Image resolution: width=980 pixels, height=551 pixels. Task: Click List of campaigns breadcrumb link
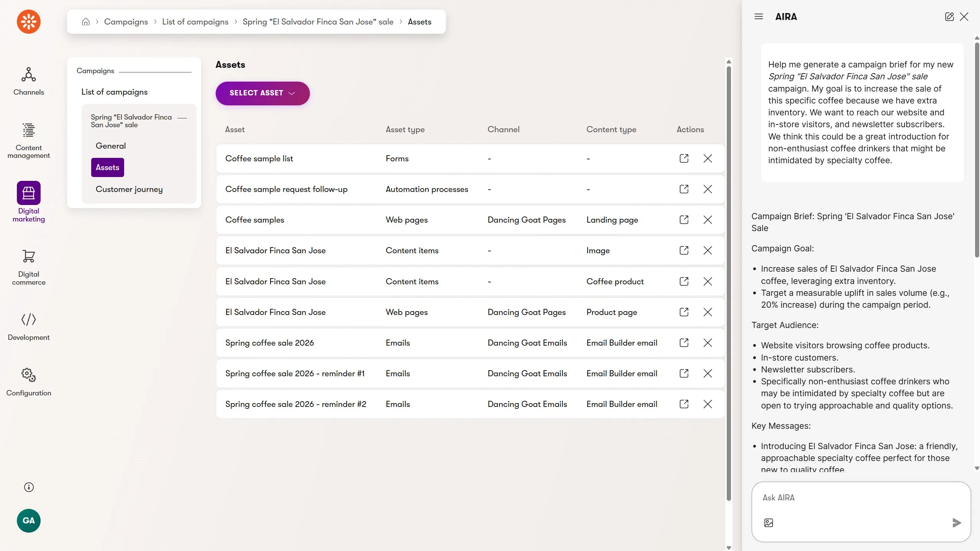click(195, 22)
